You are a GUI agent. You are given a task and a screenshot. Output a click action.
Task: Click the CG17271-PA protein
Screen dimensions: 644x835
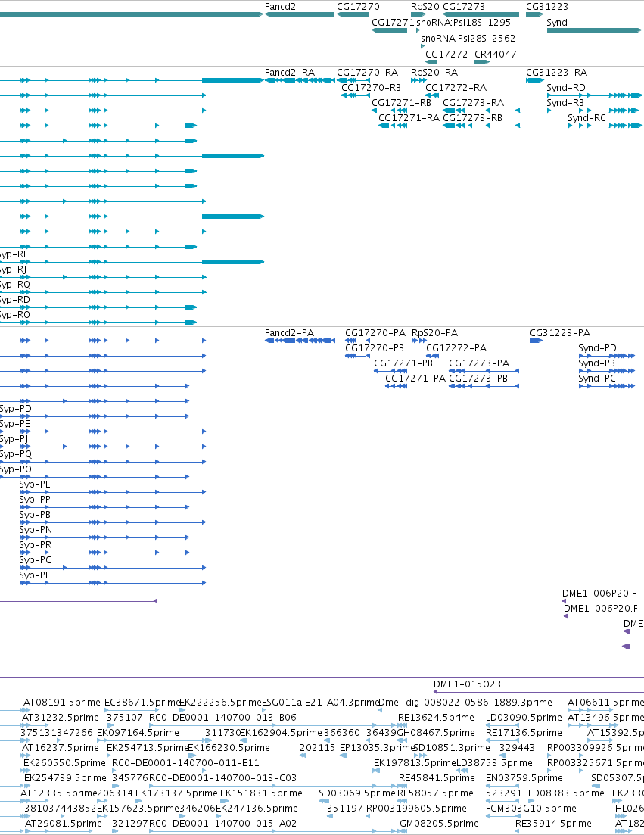(x=396, y=386)
